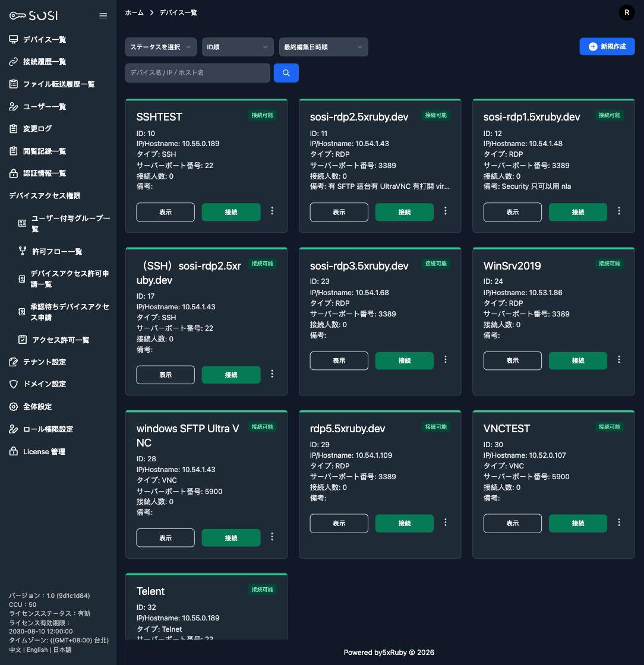Click the link icon beside 接続履歴一覧
The height and width of the screenshot is (665, 644).
click(x=14, y=62)
